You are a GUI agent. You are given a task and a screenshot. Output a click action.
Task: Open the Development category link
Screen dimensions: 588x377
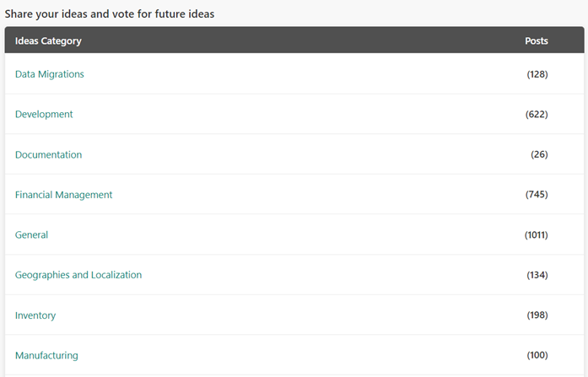44,115
